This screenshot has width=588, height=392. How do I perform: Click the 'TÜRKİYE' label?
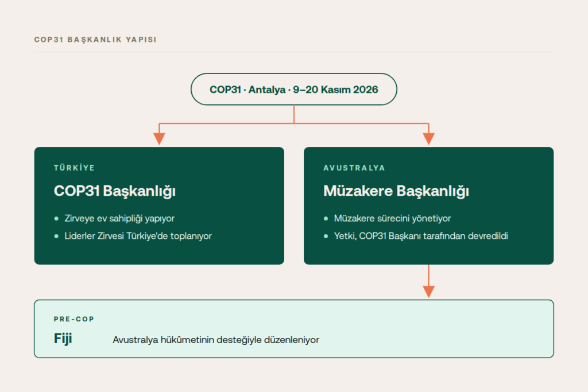[74, 168]
